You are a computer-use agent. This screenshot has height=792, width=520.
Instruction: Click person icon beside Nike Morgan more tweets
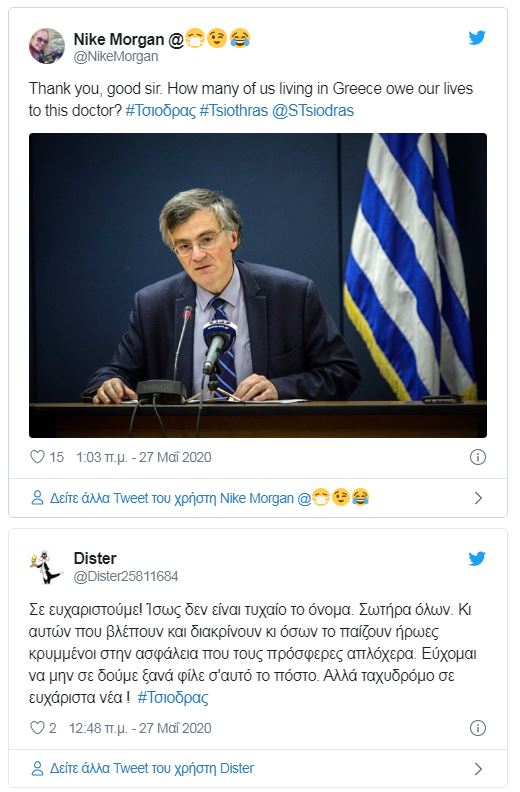37,498
